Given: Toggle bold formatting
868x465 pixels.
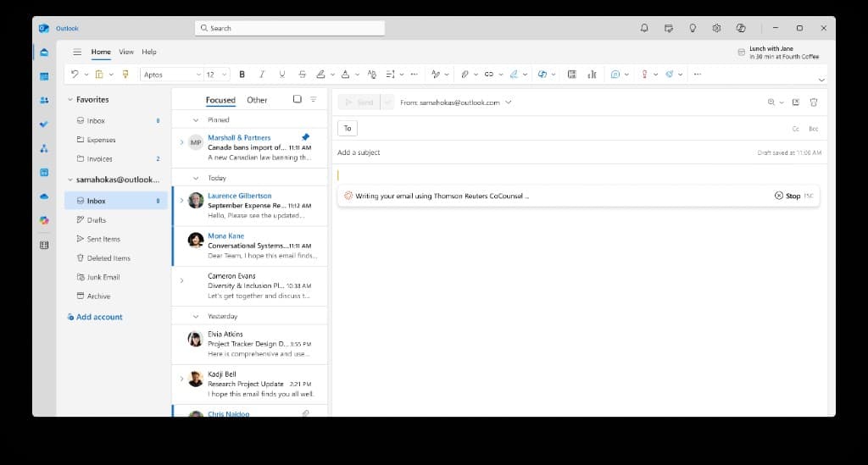Looking at the screenshot, I should (242, 74).
